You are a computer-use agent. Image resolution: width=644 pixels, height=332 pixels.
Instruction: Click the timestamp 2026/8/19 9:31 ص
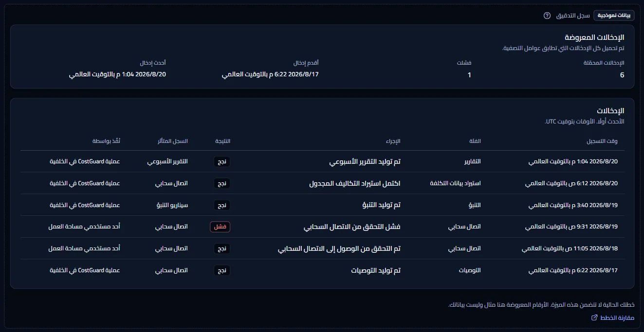point(571,227)
